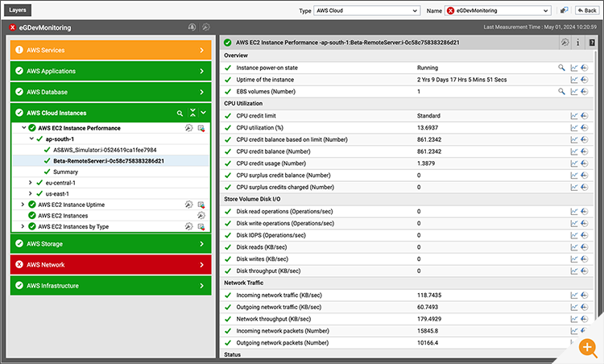Collapse the ap-south-1 tree node
The height and width of the screenshot is (364, 604).
(31, 139)
